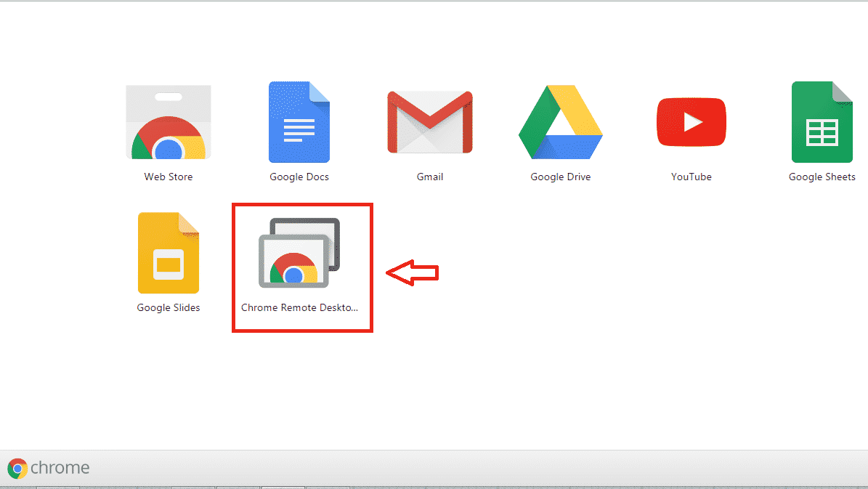Click the "Google Drive" label text
This screenshot has height=489, width=868.
(560, 177)
